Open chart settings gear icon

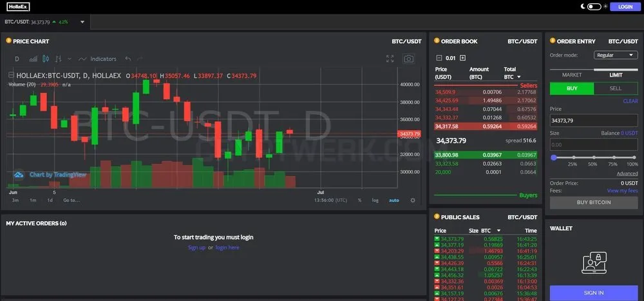point(413,200)
